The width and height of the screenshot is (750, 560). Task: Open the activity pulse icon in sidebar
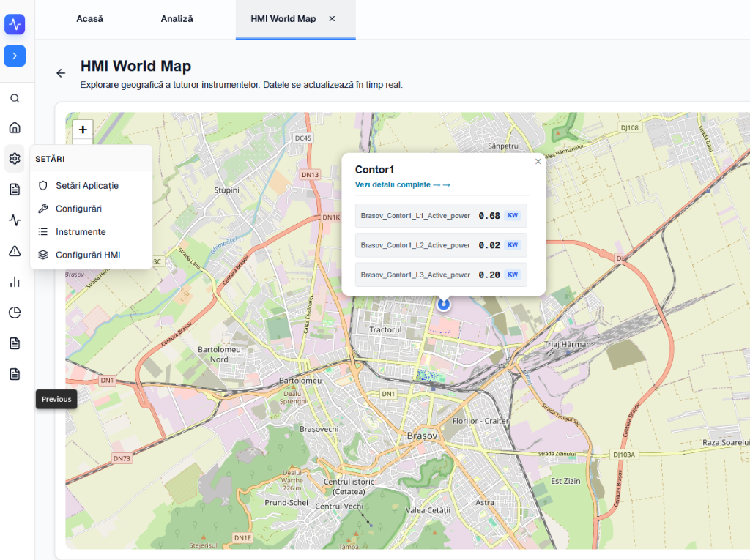pyautogui.click(x=15, y=220)
